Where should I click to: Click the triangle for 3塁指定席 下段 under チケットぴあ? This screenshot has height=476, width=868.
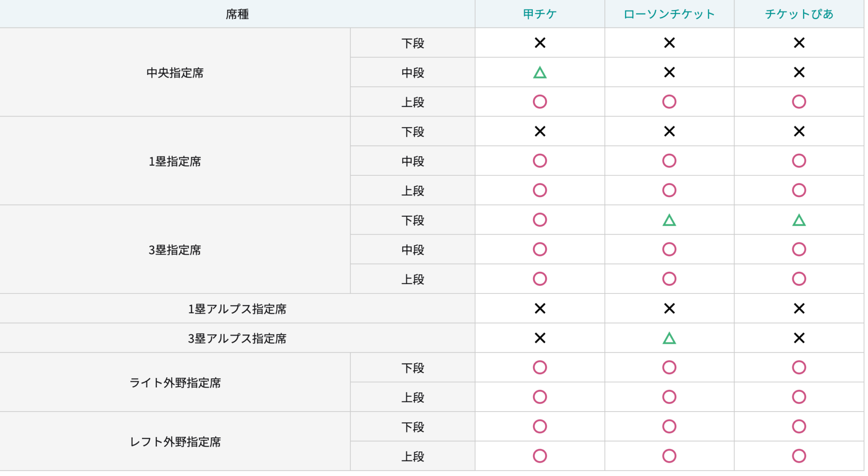pyautogui.click(x=798, y=220)
